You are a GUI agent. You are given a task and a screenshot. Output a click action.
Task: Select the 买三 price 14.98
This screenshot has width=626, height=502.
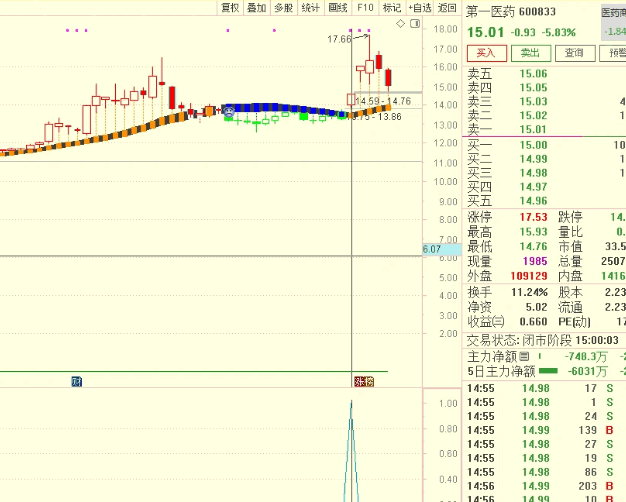click(533, 173)
